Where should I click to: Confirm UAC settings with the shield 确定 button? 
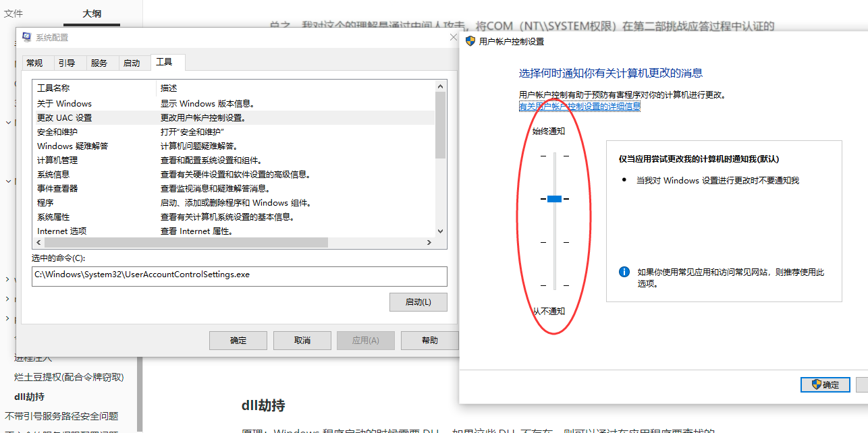pos(825,384)
